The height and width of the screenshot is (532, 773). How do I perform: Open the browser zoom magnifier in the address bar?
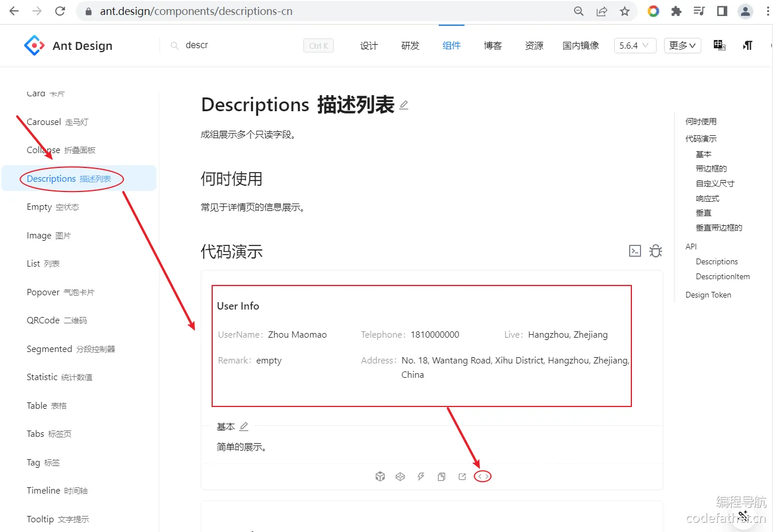click(x=579, y=11)
